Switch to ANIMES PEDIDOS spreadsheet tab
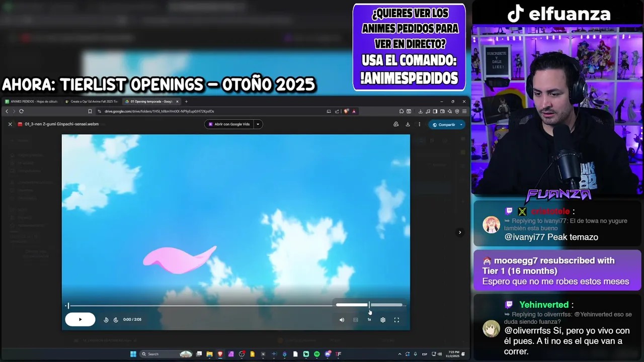Screen dimensions: 644x362 click(x=32, y=102)
